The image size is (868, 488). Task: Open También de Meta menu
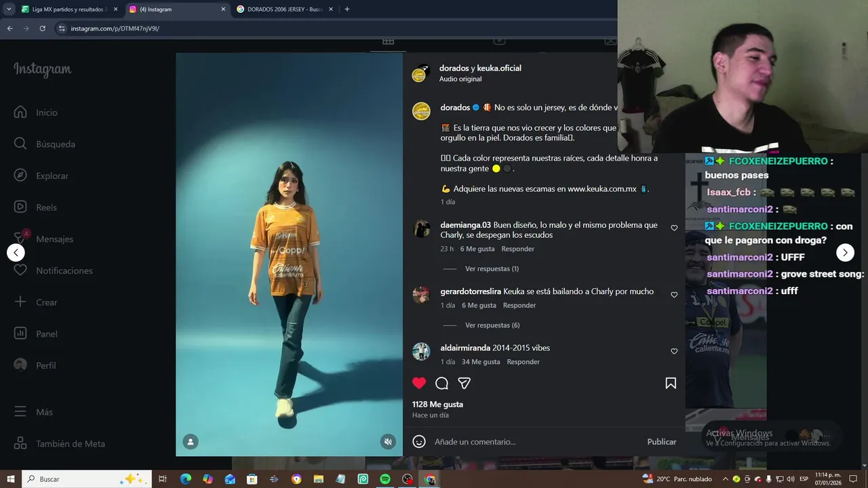coord(60,444)
